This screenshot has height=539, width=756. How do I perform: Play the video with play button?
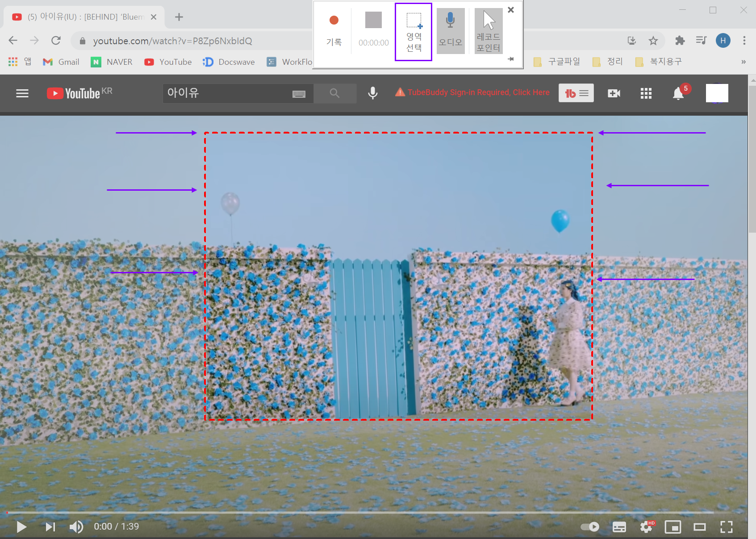pyautogui.click(x=21, y=527)
